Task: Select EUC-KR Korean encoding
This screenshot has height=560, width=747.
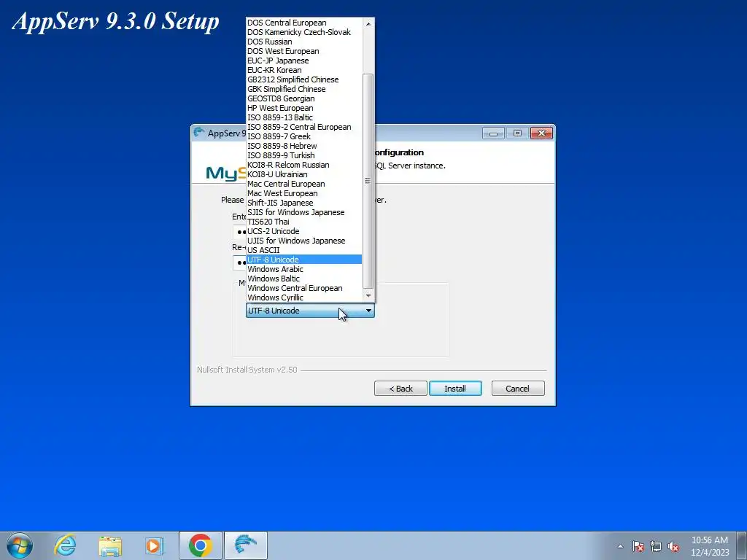Action: coord(304,70)
